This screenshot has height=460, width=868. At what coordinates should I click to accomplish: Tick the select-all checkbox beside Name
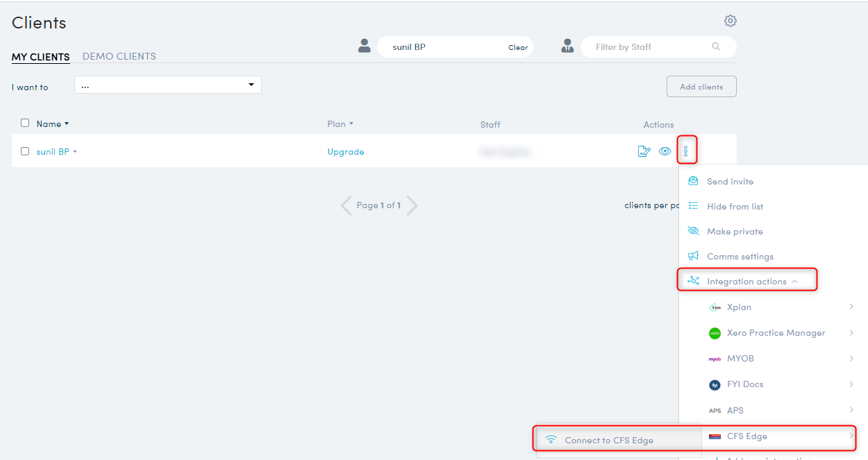[25, 123]
